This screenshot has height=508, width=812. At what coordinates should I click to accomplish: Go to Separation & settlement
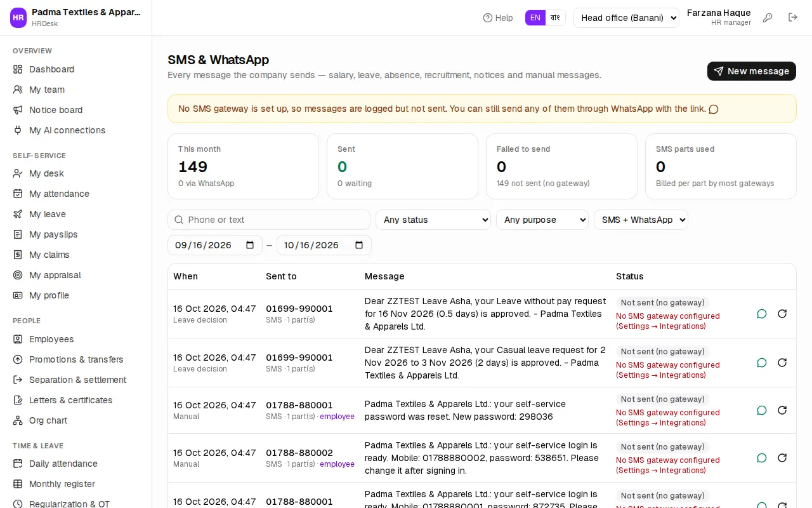(76, 380)
